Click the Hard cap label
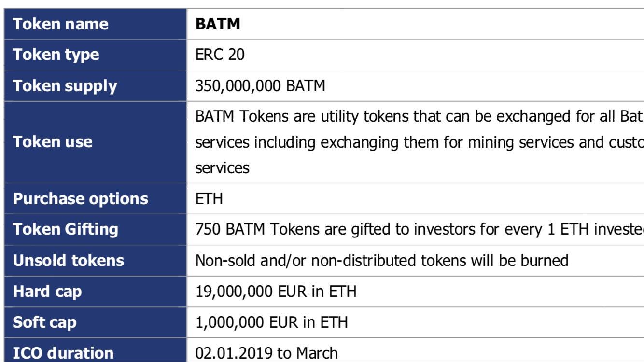The width and height of the screenshot is (644, 362). coord(47,292)
